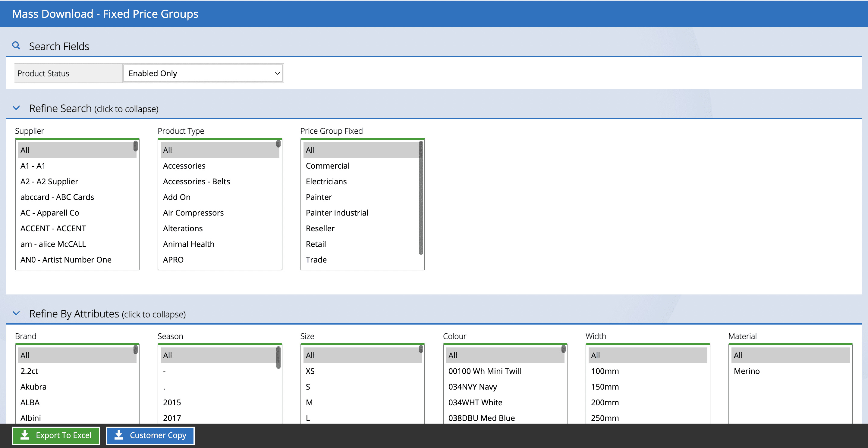The width and height of the screenshot is (868, 448).
Task: Select All in Width list
Action: click(x=648, y=355)
